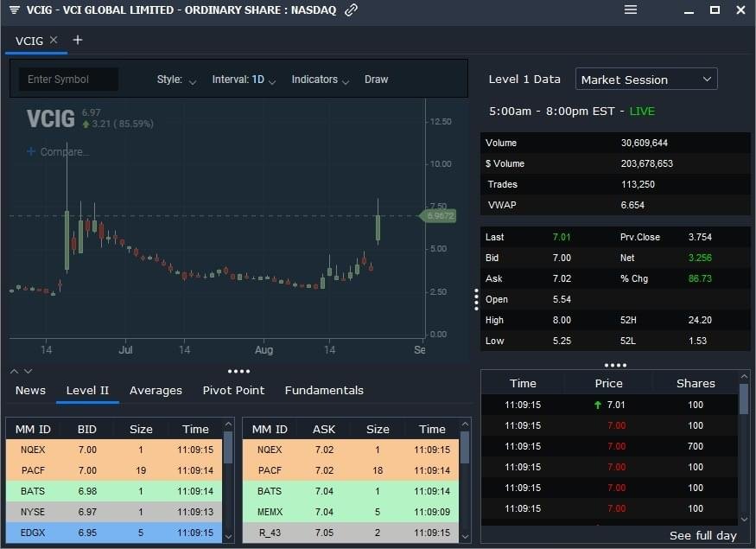Click the green up arrow trade at 7.01
Screen dimensions: 756x549
609,405
